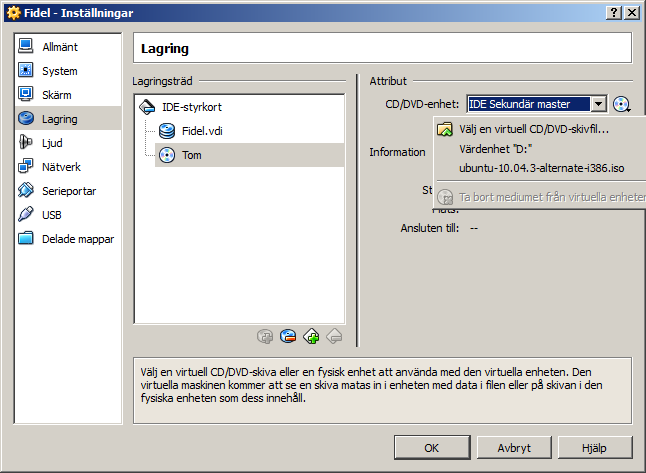The height and width of the screenshot is (473, 646).
Task: Choose the ubuntu-10.04.3-alternate-i386.iso menu item
Action: tap(533, 169)
